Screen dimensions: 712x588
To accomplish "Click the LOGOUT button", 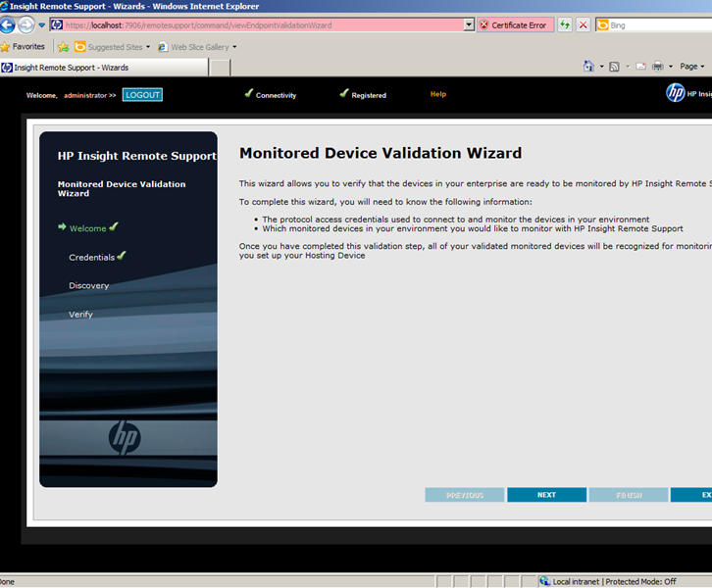I will point(142,95).
